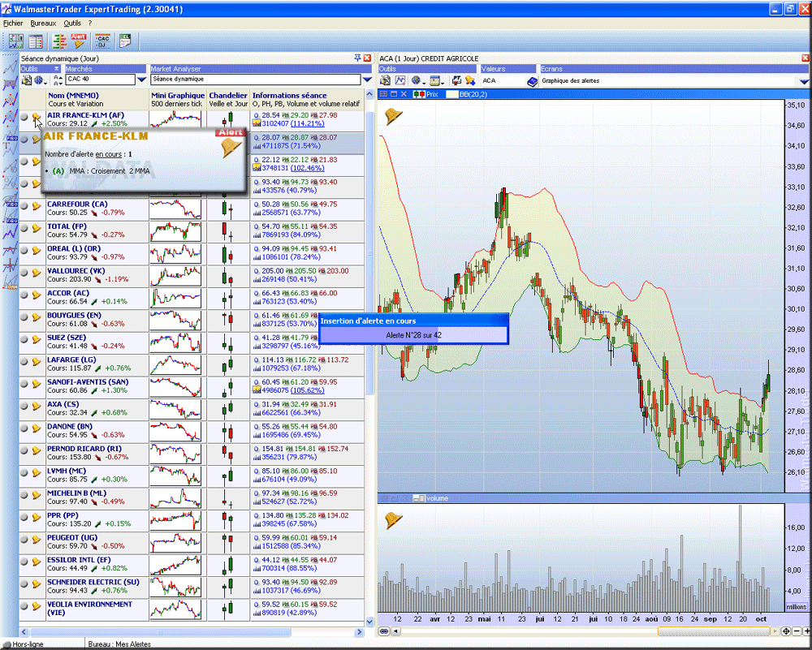Toggle the round indicator beside PEUGEOT (UG)

(x=24, y=540)
